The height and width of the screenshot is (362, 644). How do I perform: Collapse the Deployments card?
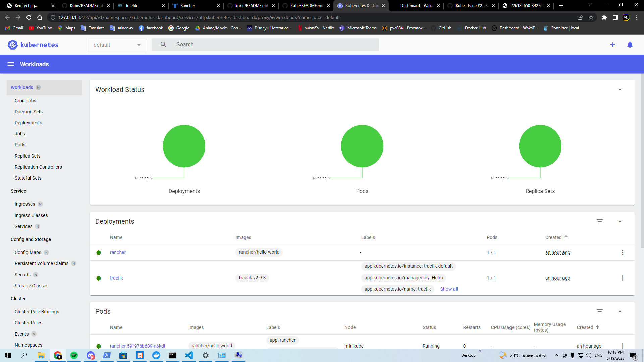pyautogui.click(x=620, y=221)
